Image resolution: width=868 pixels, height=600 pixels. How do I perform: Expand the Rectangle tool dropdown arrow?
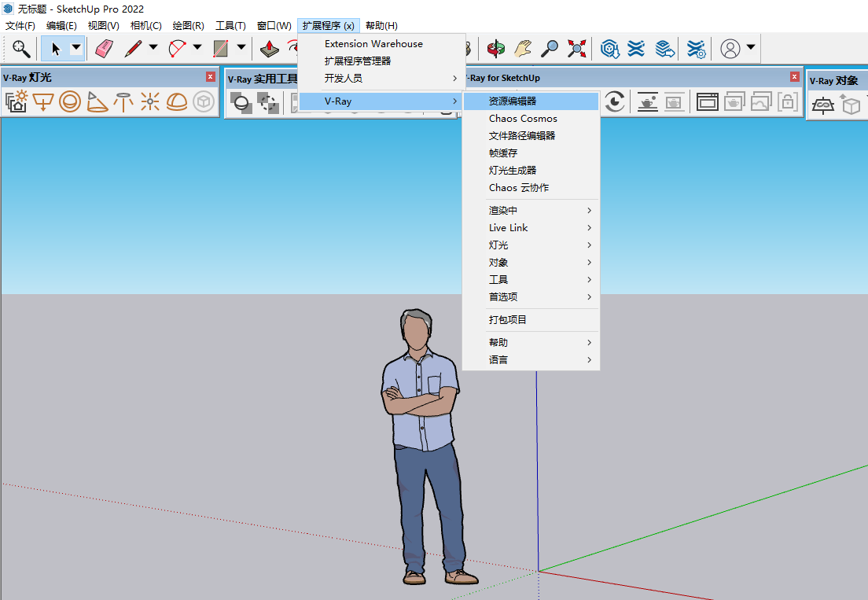pyautogui.click(x=241, y=48)
